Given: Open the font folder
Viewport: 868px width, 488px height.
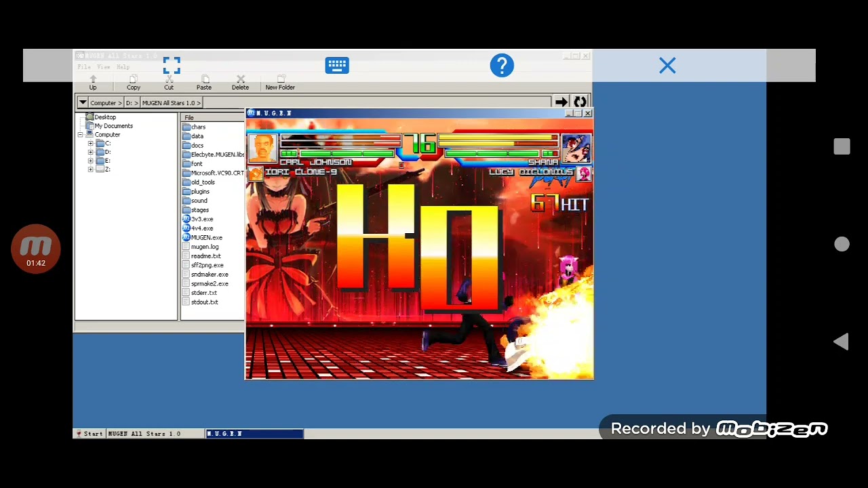Looking at the screenshot, I should click(193, 164).
